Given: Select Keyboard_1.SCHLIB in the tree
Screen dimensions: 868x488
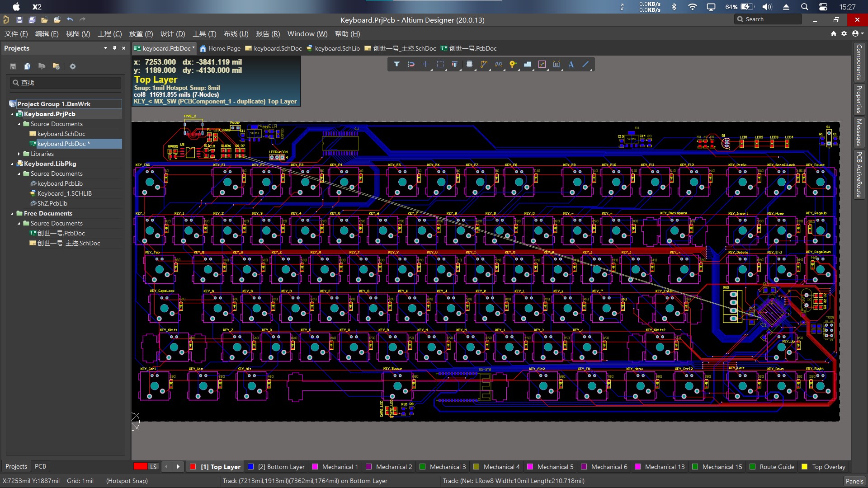Looking at the screenshot, I should pyautogui.click(x=64, y=193).
